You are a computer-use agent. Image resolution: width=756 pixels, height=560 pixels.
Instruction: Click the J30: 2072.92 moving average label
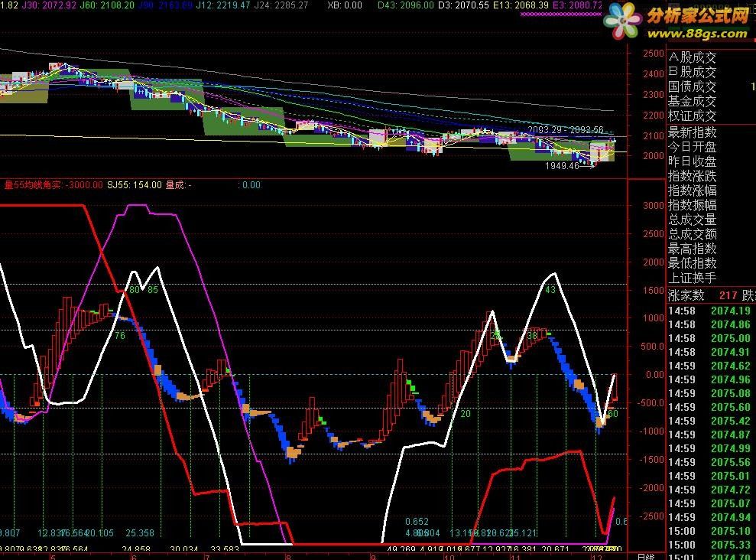49,5
